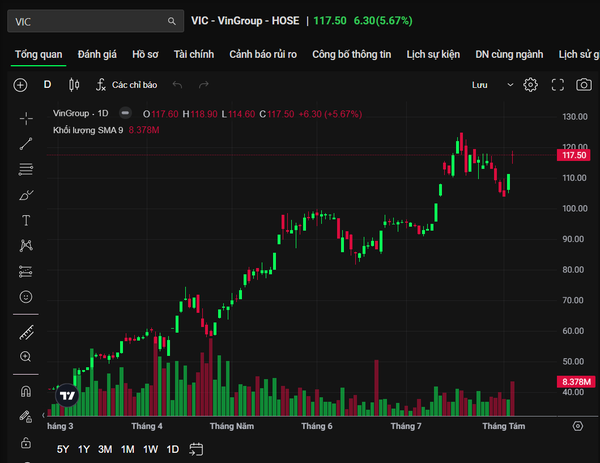600x463 pixels.
Task: Open the Hồ sơ tab
Action: click(x=145, y=54)
